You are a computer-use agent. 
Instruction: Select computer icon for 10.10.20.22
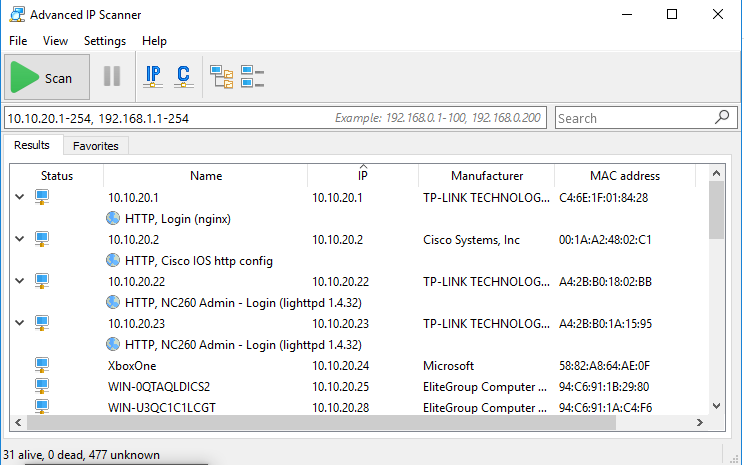click(42, 281)
